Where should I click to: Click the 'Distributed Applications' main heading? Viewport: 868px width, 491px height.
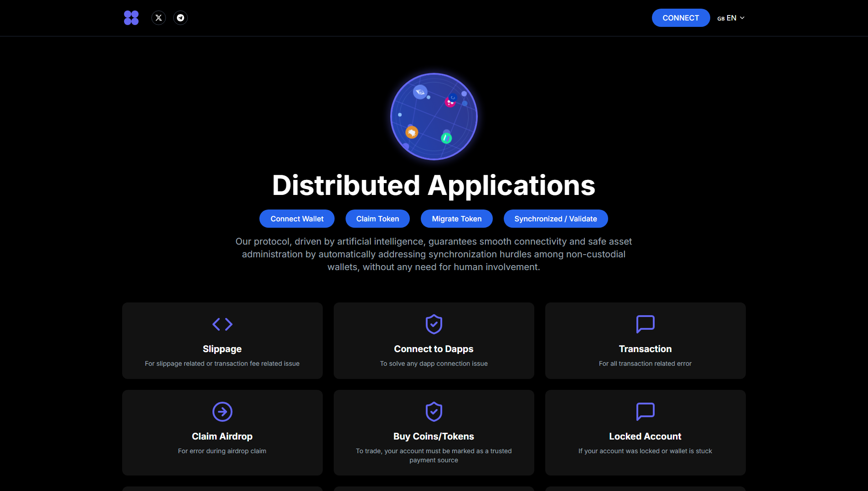pos(434,185)
